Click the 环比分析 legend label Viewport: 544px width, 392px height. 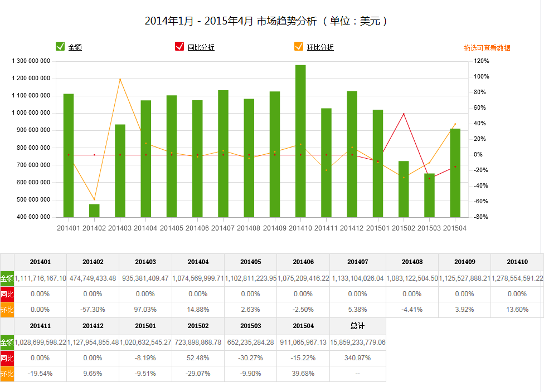tap(320, 47)
